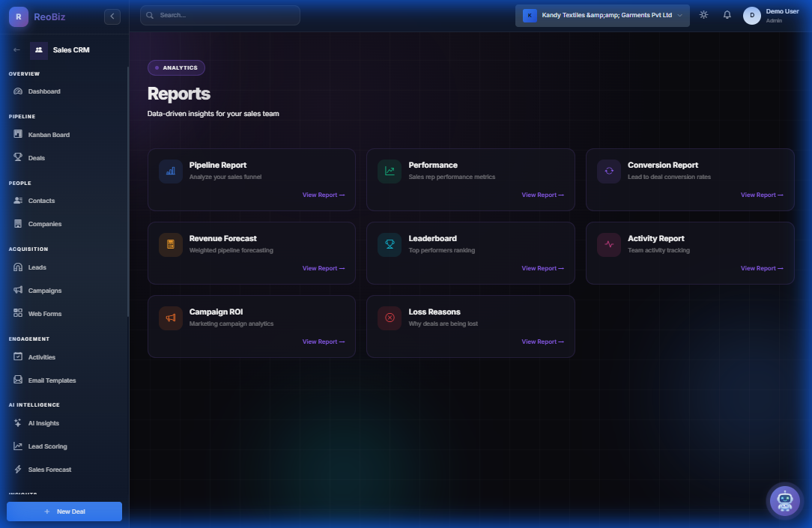The height and width of the screenshot is (528, 812).
Task: Click the back arrow above Sales CRM
Action: click(x=15, y=49)
